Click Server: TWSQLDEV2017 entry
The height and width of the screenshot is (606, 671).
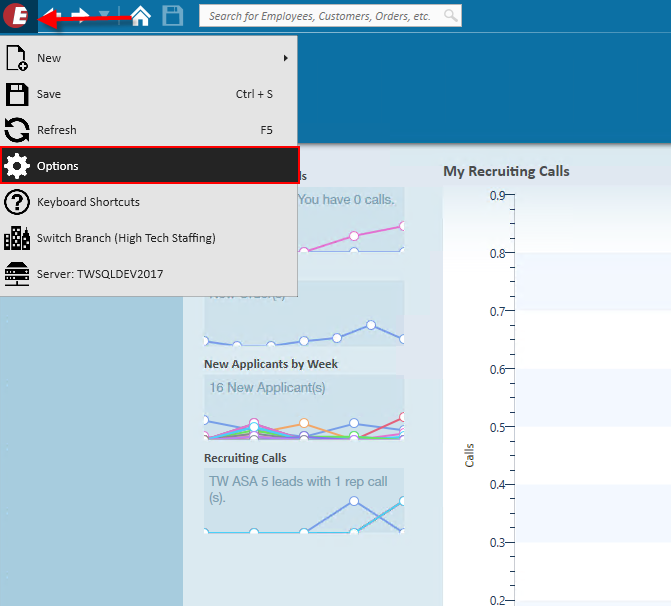pos(148,274)
